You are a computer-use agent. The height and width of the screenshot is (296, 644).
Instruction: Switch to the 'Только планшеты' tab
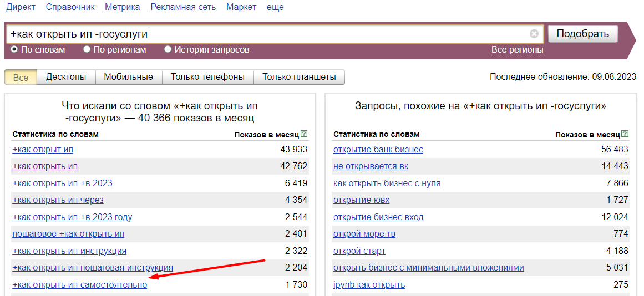[299, 77]
